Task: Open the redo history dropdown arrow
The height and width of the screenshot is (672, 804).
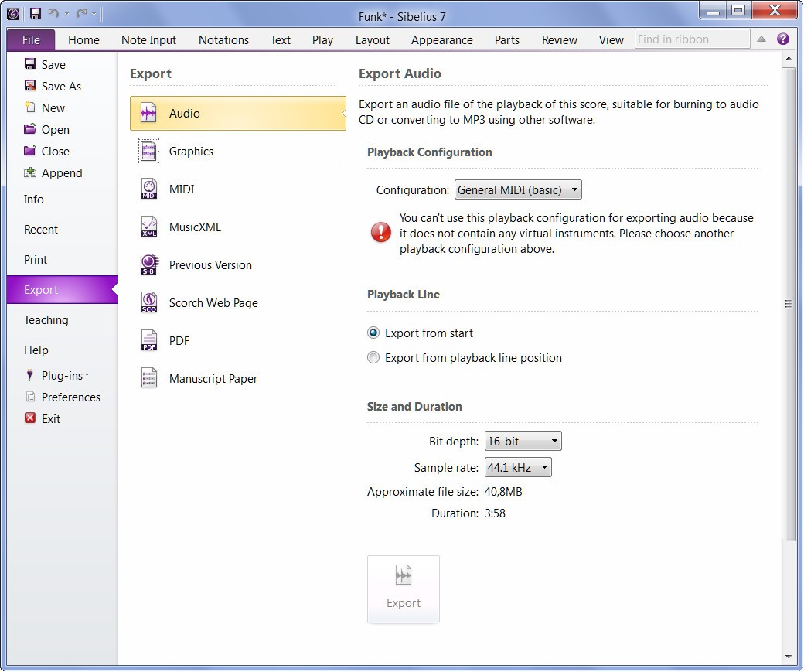Action: 94,15
